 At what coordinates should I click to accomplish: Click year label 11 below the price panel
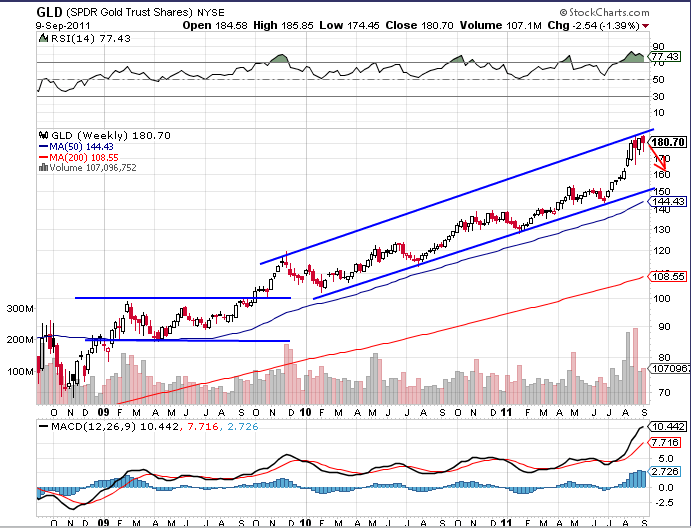coord(506,413)
